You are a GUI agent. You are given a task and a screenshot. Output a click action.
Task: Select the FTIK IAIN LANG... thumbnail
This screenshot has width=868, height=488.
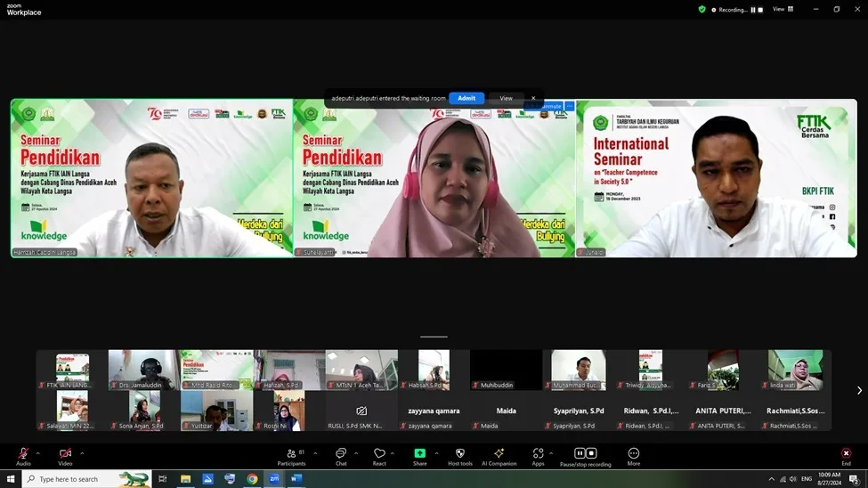click(72, 370)
